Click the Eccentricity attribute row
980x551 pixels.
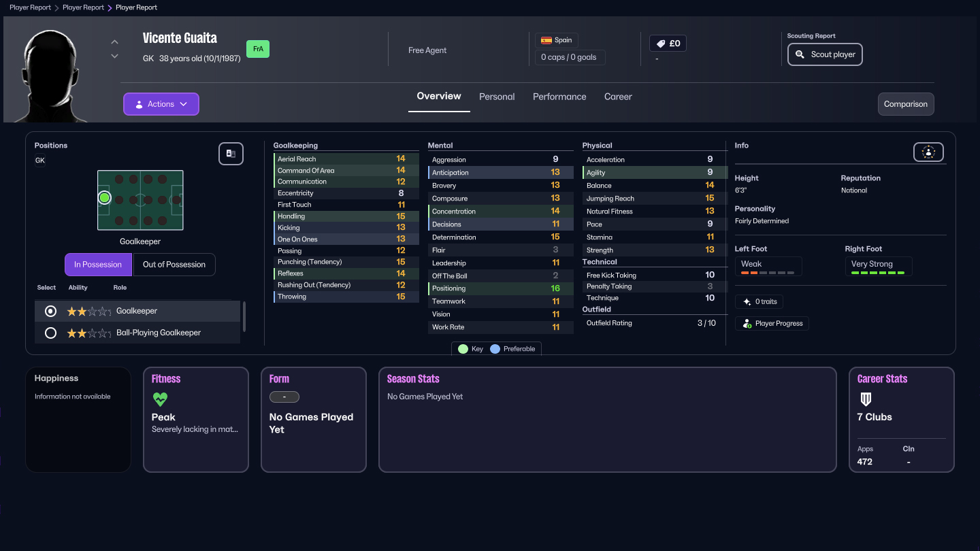pyautogui.click(x=346, y=193)
